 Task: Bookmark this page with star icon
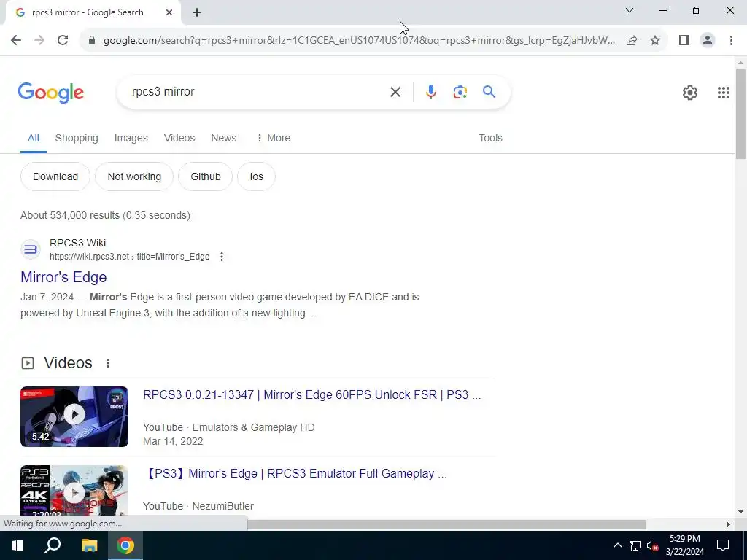coord(655,41)
